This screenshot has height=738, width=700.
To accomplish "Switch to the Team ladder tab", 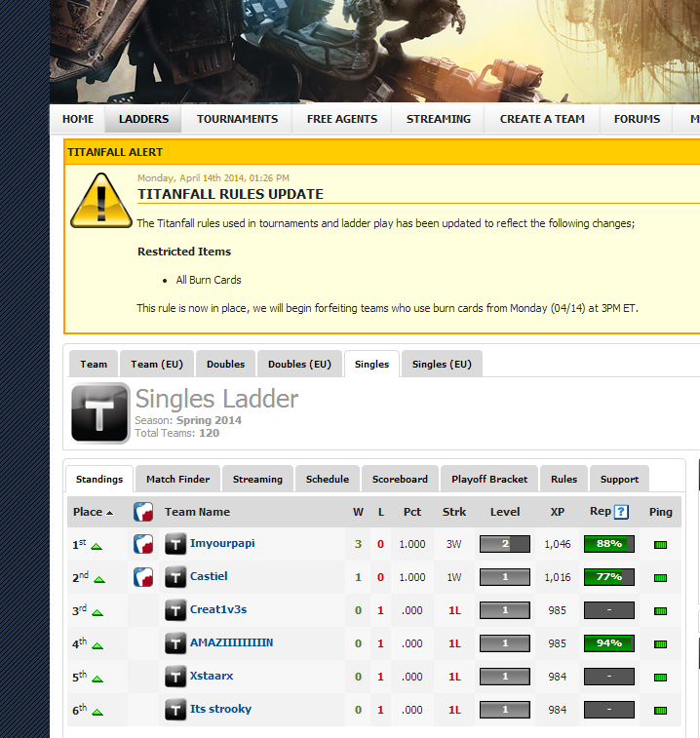I will point(94,364).
